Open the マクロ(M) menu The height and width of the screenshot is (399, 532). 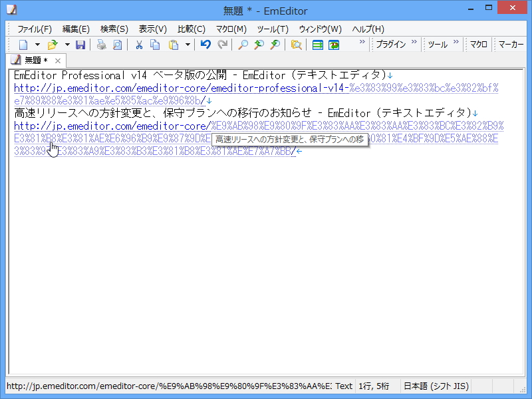[x=231, y=29]
